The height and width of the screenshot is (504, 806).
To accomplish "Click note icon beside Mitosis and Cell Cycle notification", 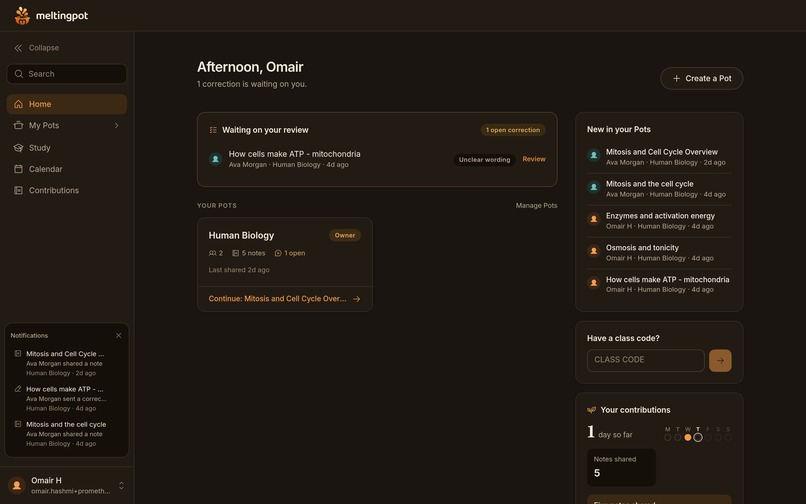I will coord(18,354).
